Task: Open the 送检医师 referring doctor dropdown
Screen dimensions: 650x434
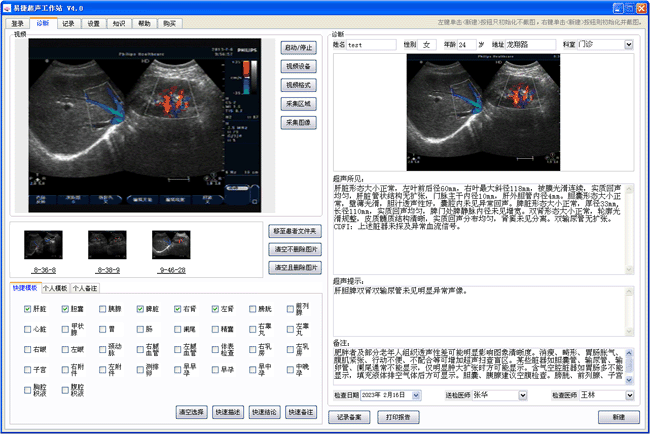Action: (522, 395)
